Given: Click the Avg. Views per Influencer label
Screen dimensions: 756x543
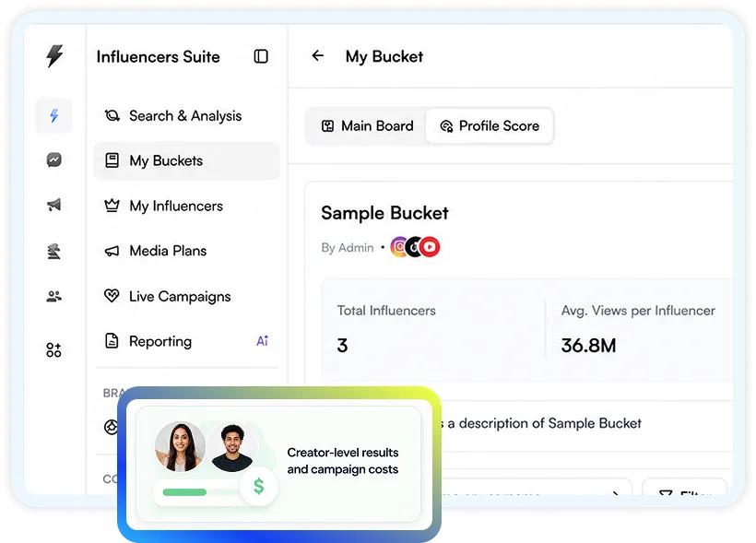Looking at the screenshot, I should pyautogui.click(x=638, y=311).
